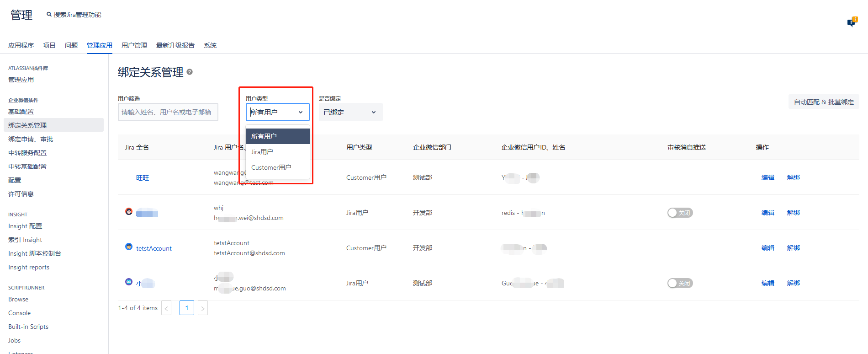Toggle 审核消息推送 switch for the 测试部 Jira用户 row
This screenshot has width=868, height=354.
coord(680,283)
